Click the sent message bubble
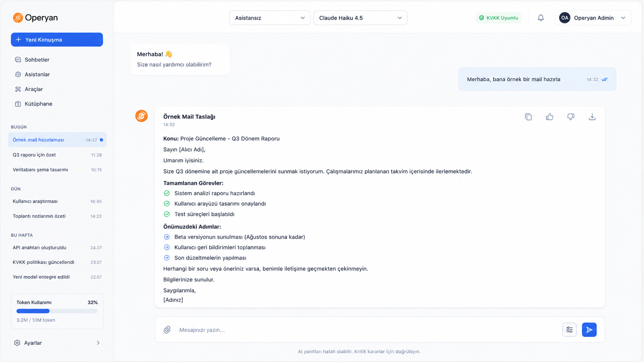Viewport: 644px width, 362px height. point(537,79)
